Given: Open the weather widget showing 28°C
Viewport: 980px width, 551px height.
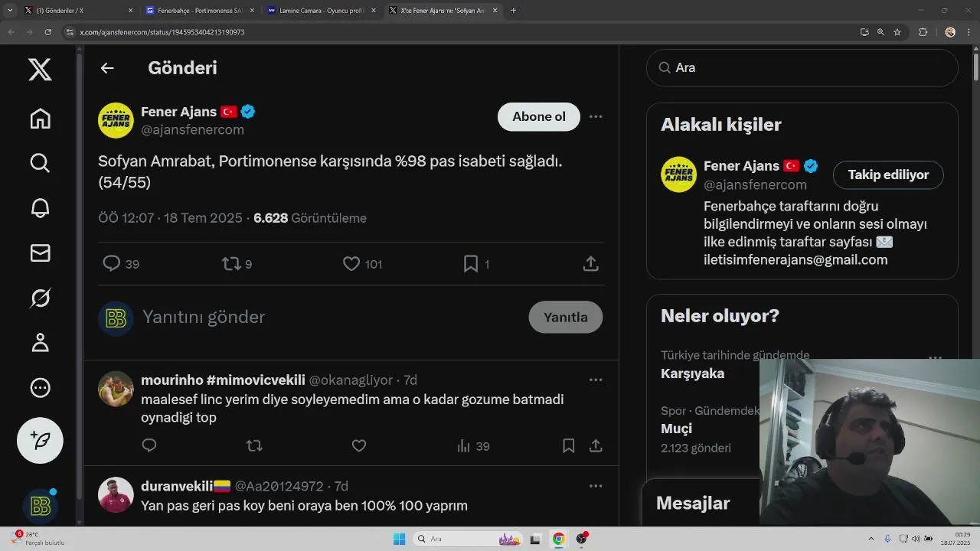Looking at the screenshot, I should coord(38,539).
